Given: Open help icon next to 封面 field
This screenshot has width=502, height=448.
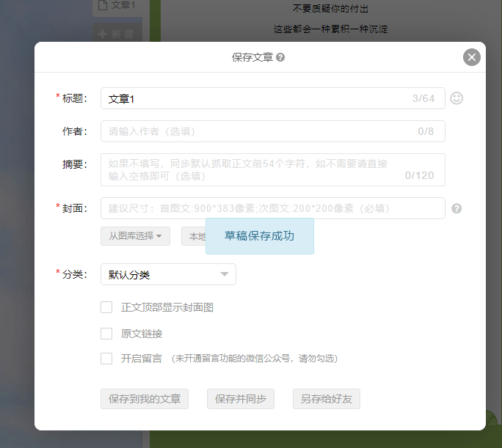Looking at the screenshot, I should [456, 208].
